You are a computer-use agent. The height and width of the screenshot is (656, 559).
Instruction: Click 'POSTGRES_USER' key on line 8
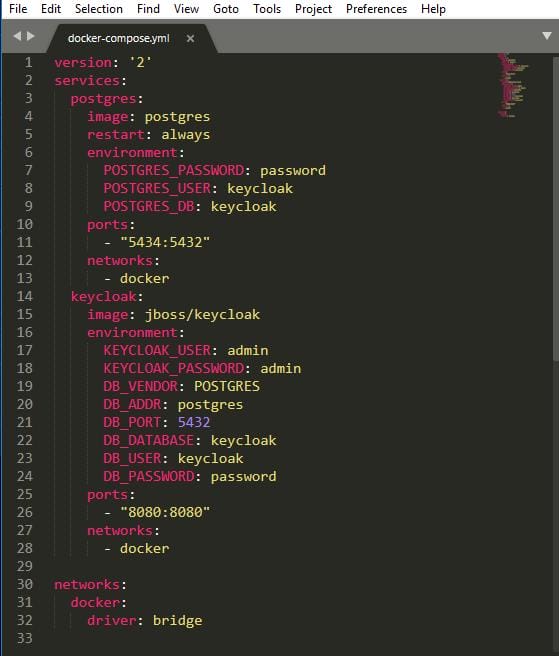[x=157, y=188]
